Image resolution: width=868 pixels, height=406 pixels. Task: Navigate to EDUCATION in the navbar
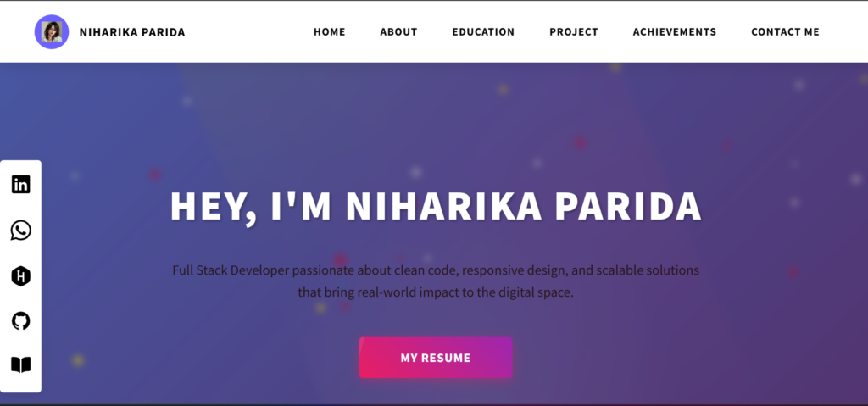coord(483,32)
